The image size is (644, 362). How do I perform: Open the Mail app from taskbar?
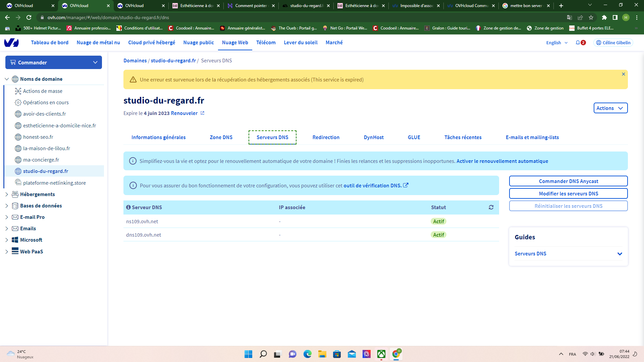(352, 354)
